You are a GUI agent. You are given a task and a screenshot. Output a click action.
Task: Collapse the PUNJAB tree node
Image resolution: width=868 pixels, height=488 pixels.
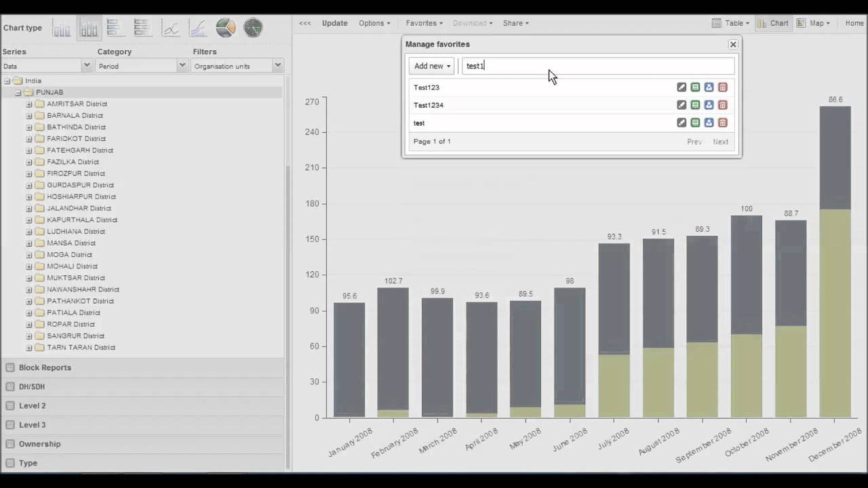[x=18, y=92]
